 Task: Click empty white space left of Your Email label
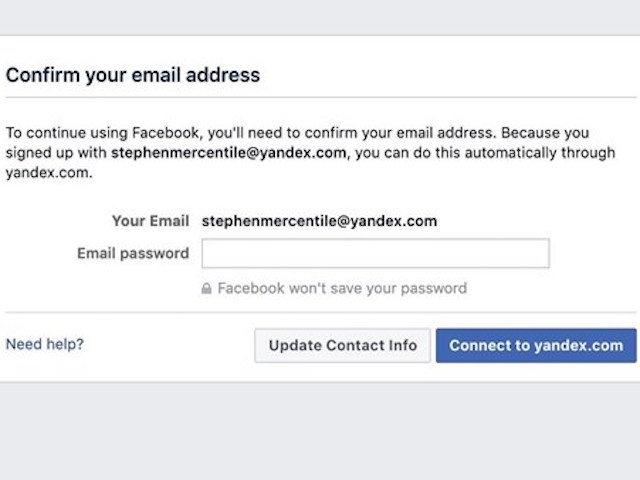click(50, 221)
